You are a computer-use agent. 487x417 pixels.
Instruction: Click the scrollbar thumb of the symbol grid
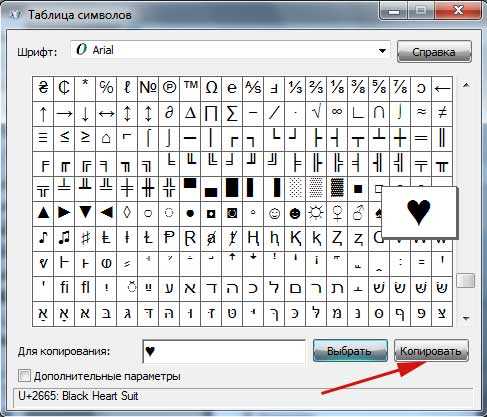point(466,280)
